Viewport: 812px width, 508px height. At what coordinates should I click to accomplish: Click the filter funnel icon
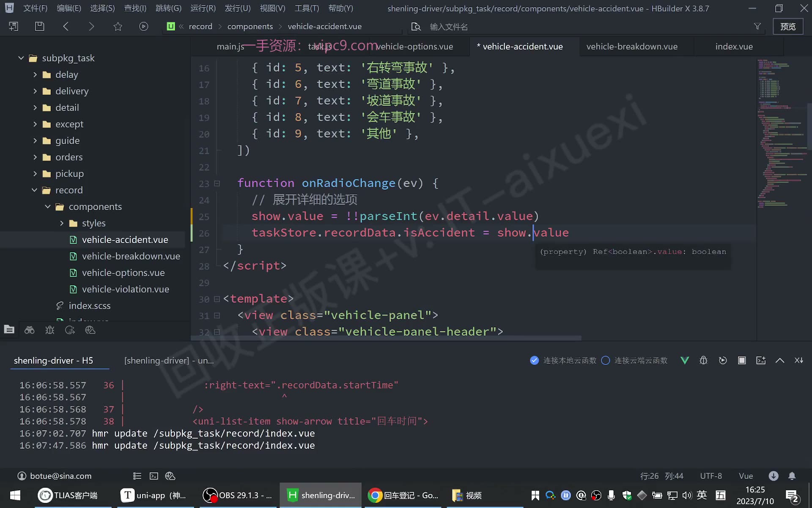click(757, 26)
